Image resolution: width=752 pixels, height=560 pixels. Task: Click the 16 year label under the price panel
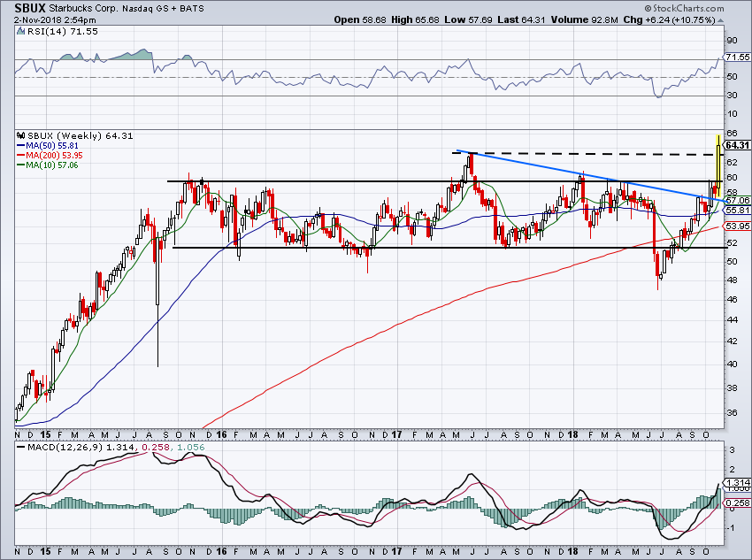pos(221,434)
